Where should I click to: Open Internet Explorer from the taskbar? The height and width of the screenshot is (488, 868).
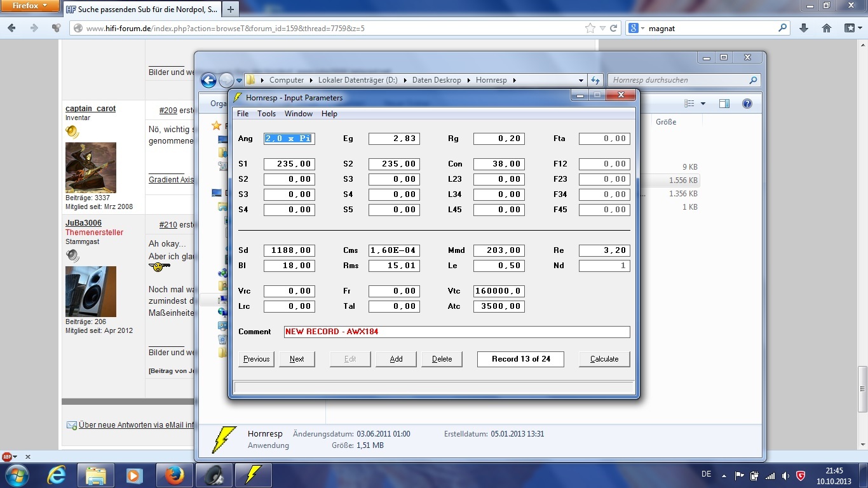tap(57, 475)
